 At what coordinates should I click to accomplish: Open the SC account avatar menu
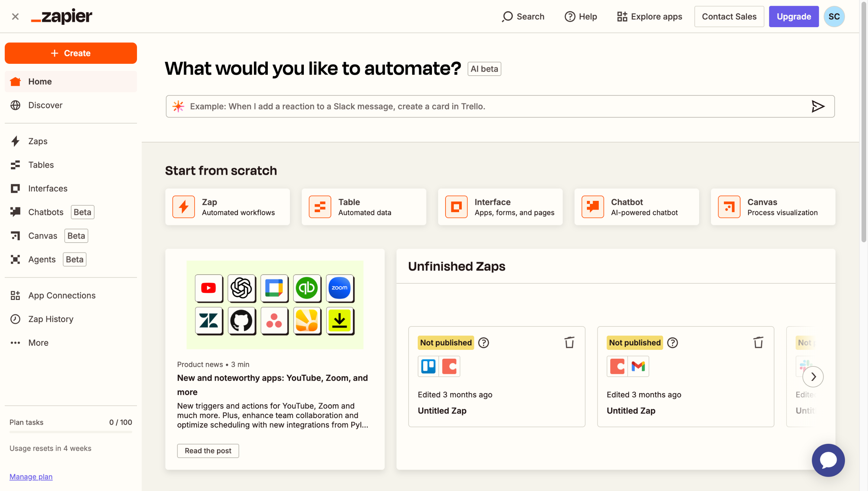click(x=834, y=16)
